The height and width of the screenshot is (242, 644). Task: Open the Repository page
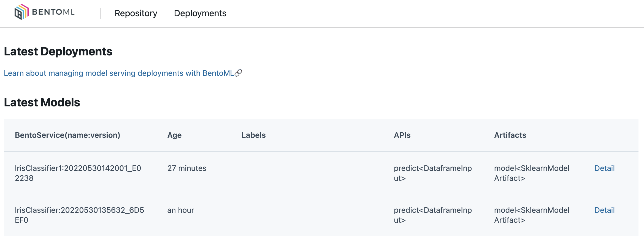pyautogui.click(x=136, y=13)
